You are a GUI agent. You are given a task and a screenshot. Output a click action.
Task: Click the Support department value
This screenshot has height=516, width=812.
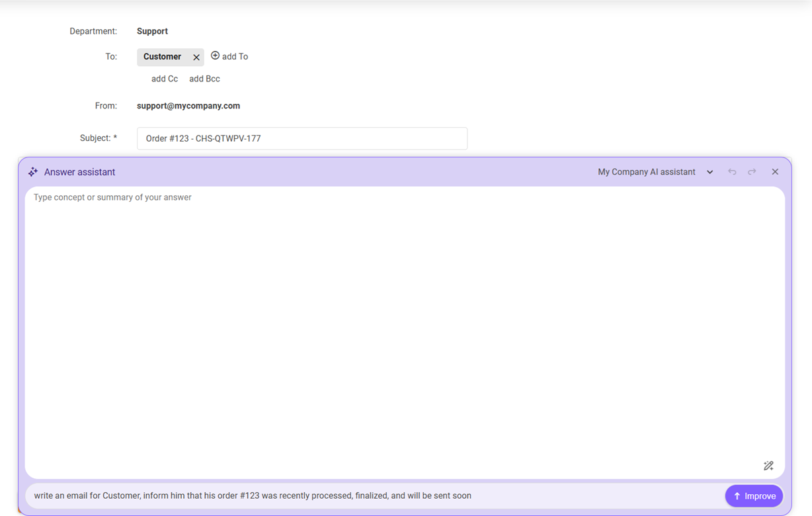point(152,31)
